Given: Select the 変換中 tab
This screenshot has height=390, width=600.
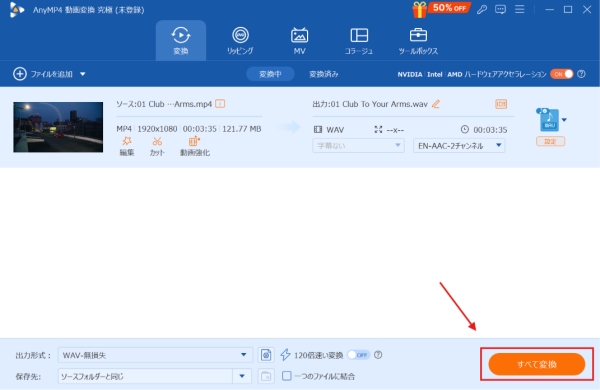Looking at the screenshot, I should [x=270, y=74].
